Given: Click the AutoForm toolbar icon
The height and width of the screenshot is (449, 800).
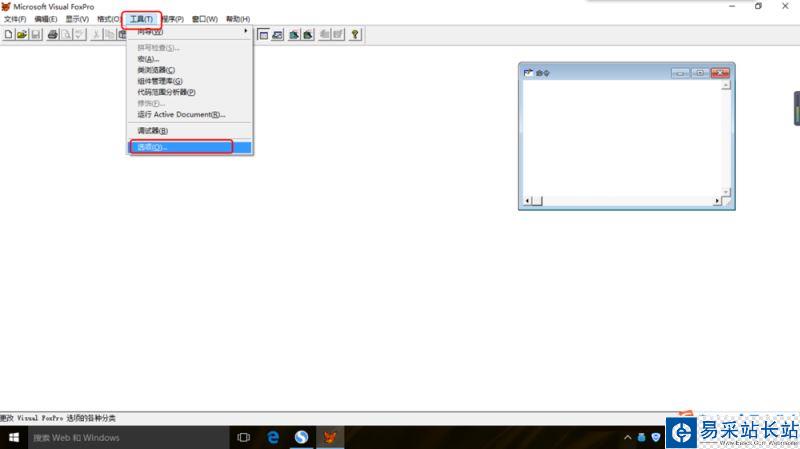Looking at the screenshot, I should (x=324, y=35).
